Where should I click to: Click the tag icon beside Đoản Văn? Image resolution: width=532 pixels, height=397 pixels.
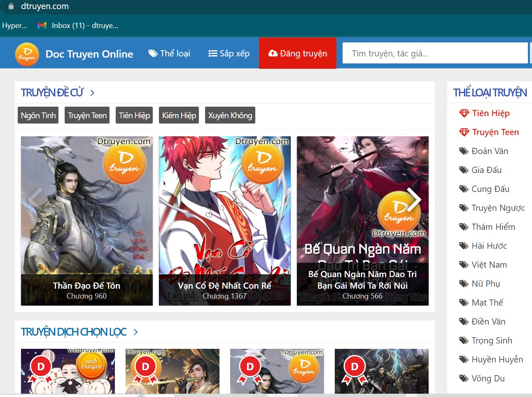[x=464, y=151]
